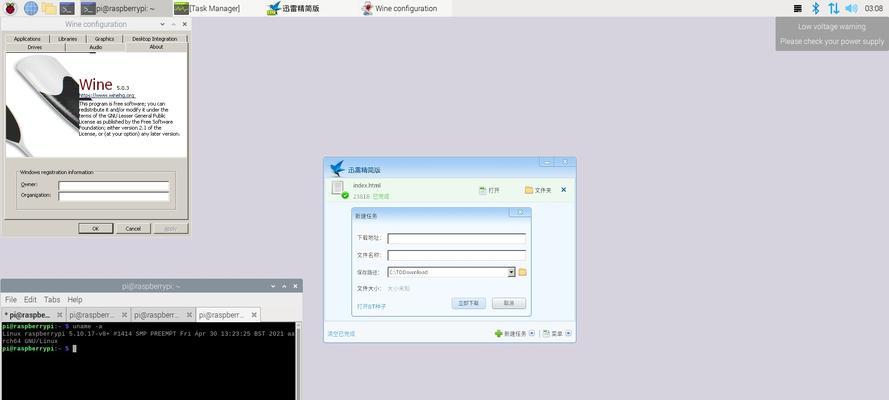Open containing folder via 文件夹 icon
Image resolution: width=889 pixels, height=400 pixels.
538,190
